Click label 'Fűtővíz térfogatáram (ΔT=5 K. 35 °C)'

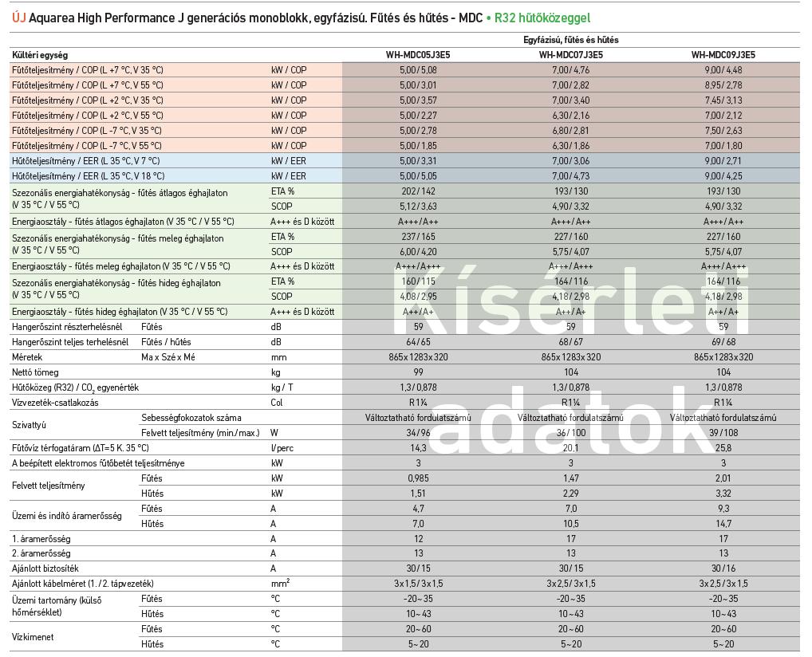(x=81, y=448)
